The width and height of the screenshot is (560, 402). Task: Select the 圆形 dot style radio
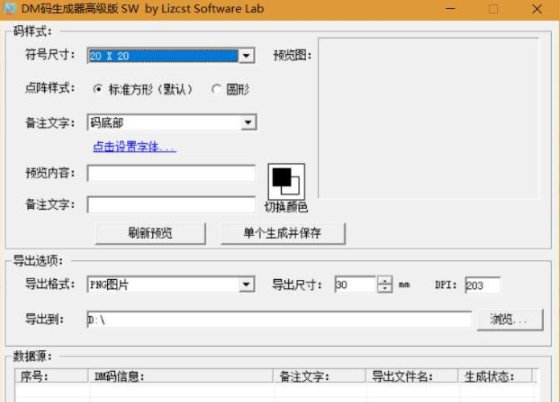216,89
